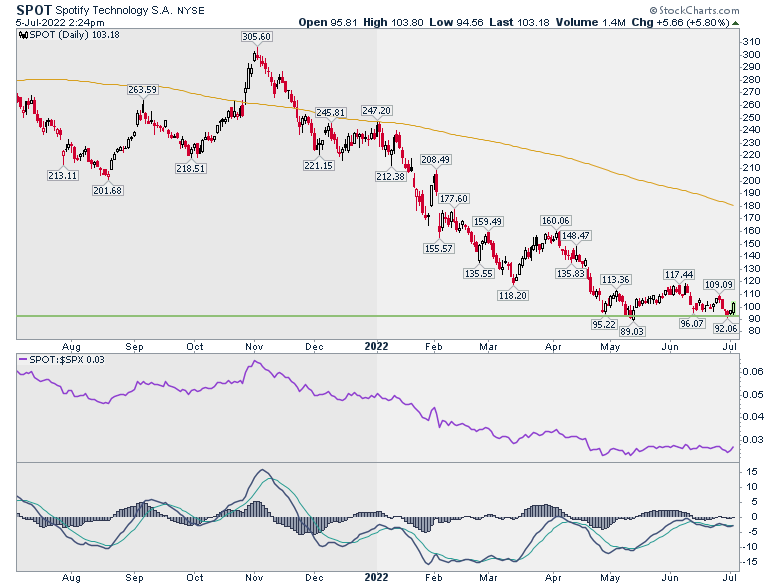Click the 263.59 price label

click(142, 90)
